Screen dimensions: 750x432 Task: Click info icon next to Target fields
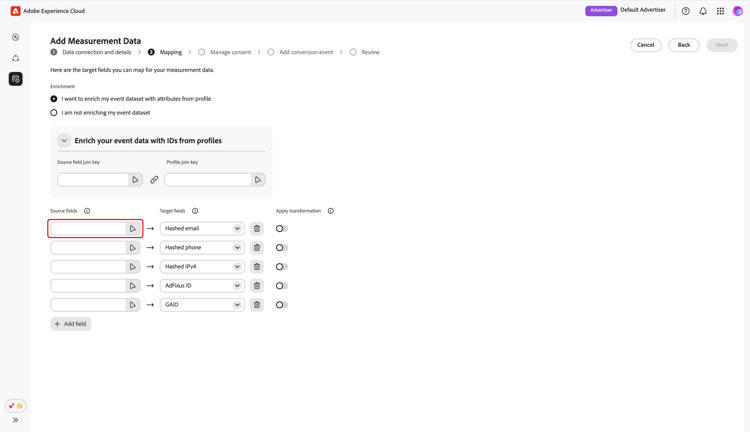195,211
